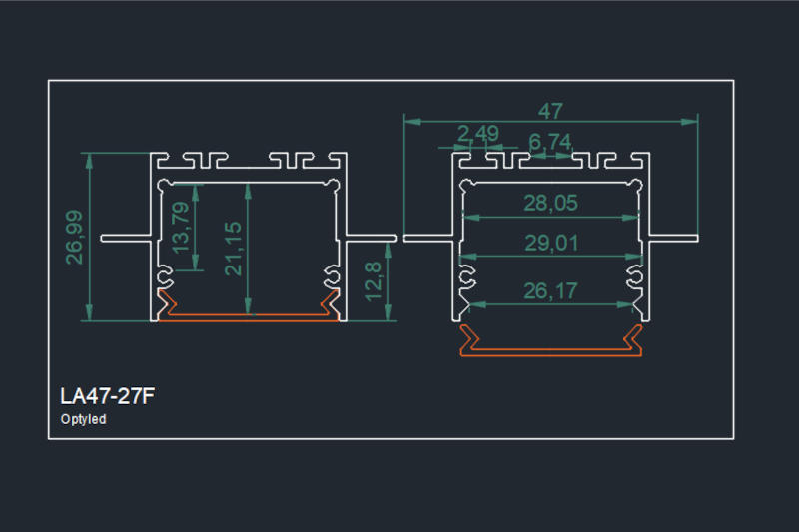Click the 6,74 dimension label
Image resolution: width=799 pixels, height=532 pixels.
[x=550, y=144]
